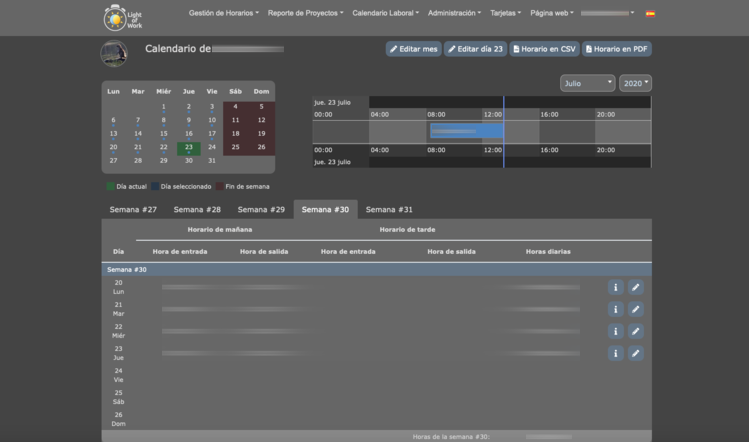Click the Spanish flag language icon
This screenshot has width=749, height=442.
pyautogui.click(x=650, y=13)
